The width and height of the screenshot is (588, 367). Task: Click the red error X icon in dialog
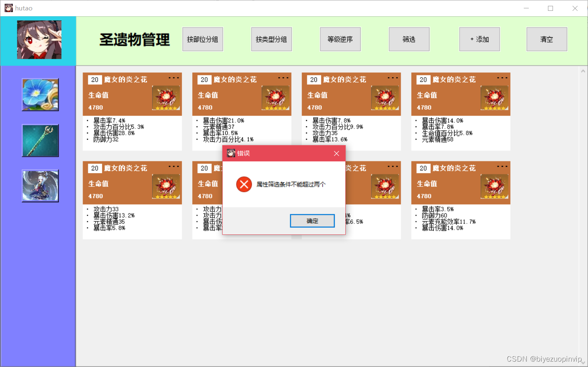[244, 184]
